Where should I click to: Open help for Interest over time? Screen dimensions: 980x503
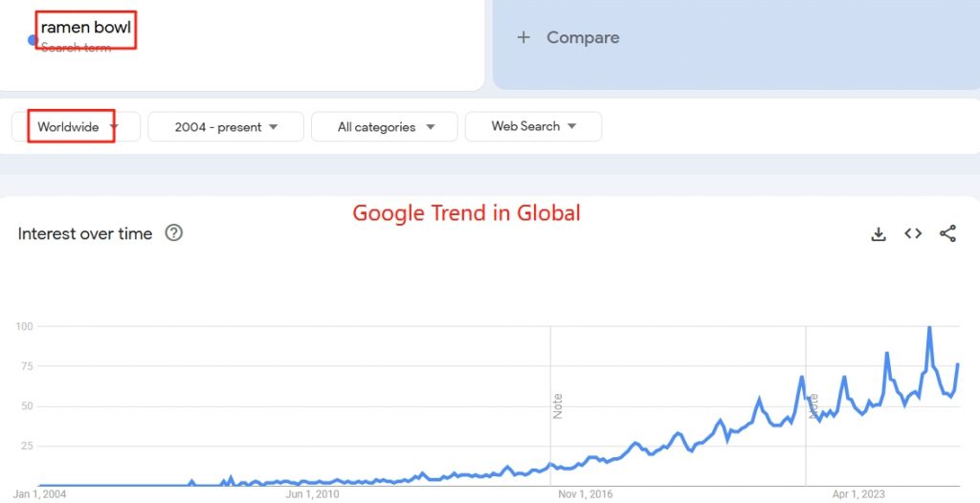[x=174, y=233]
